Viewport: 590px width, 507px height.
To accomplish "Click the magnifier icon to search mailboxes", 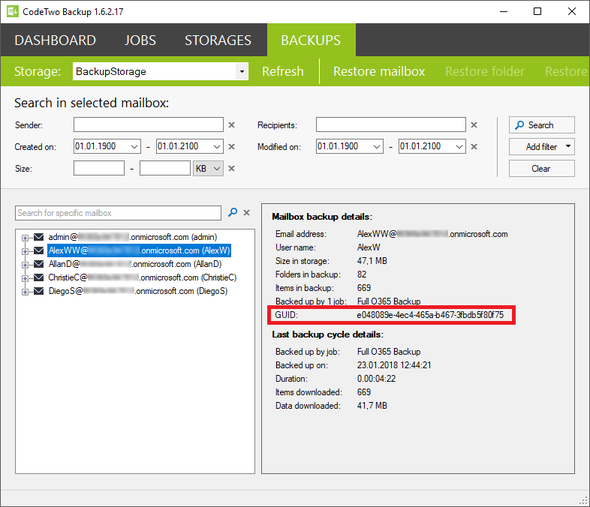I will pyautogui.click(x=233, y=212).
